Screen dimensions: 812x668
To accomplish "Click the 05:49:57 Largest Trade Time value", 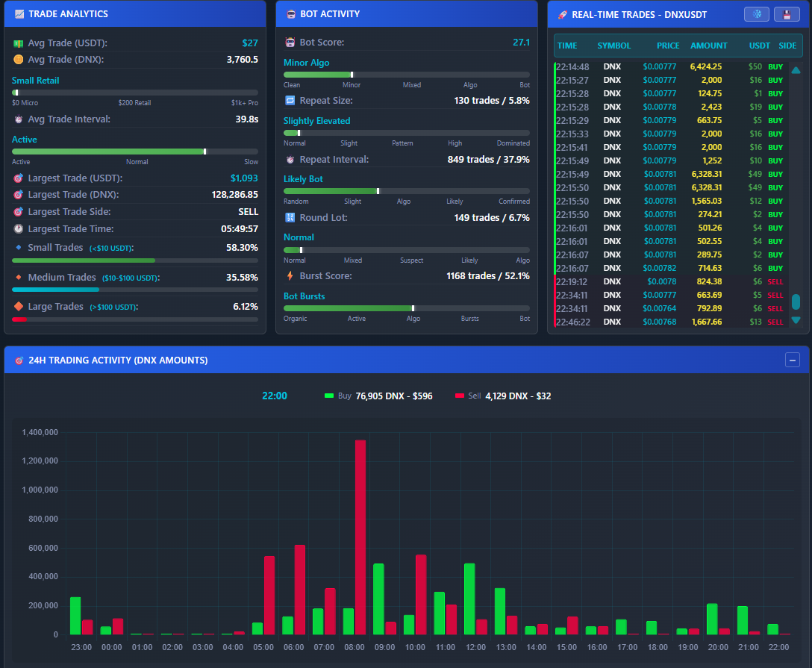I will (x=240, y=229).
